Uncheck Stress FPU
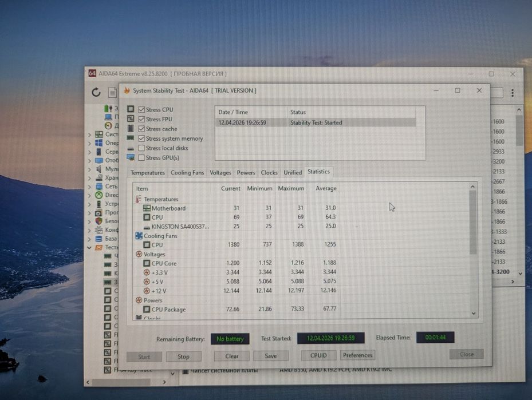The image size is (532, 400). [141, 119]
